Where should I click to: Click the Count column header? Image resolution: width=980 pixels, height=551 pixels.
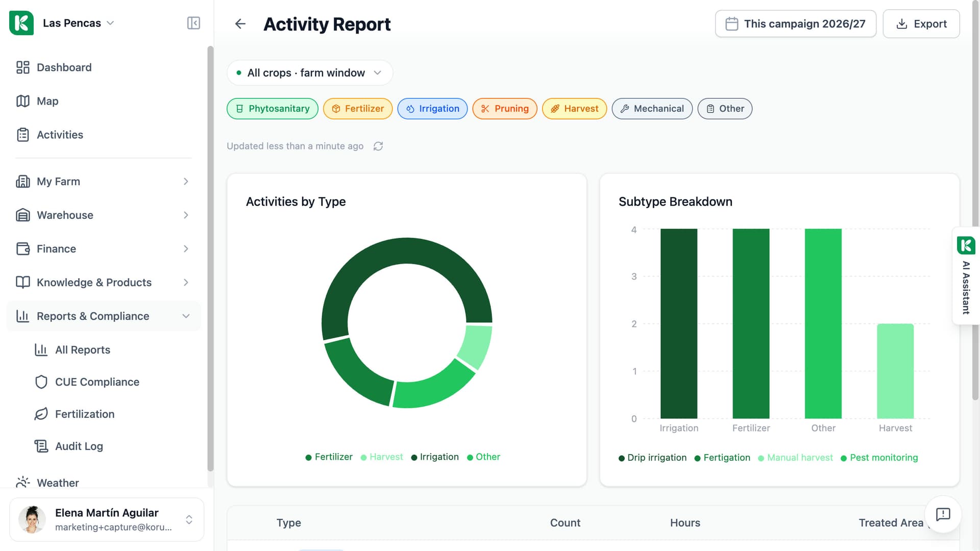(x=565, y=523)
